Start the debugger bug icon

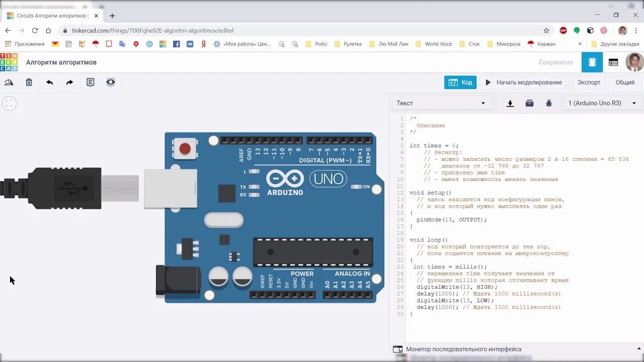pyautogui.click(x=549, y=103)
